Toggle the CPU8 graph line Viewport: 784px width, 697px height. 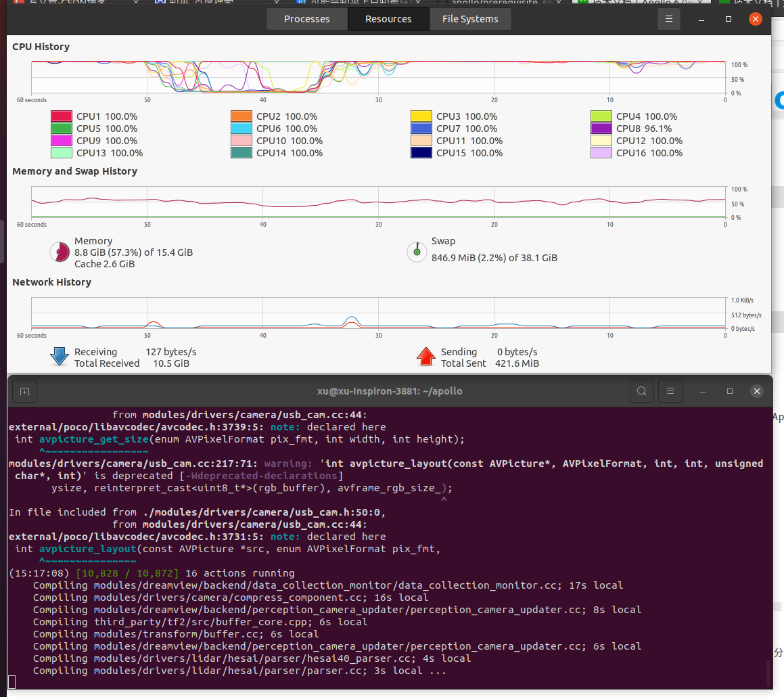[x=602, y=128]
